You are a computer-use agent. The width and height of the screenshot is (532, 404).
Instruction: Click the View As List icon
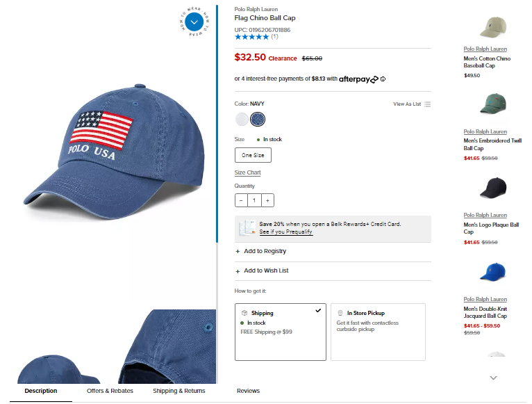[428, 104]
